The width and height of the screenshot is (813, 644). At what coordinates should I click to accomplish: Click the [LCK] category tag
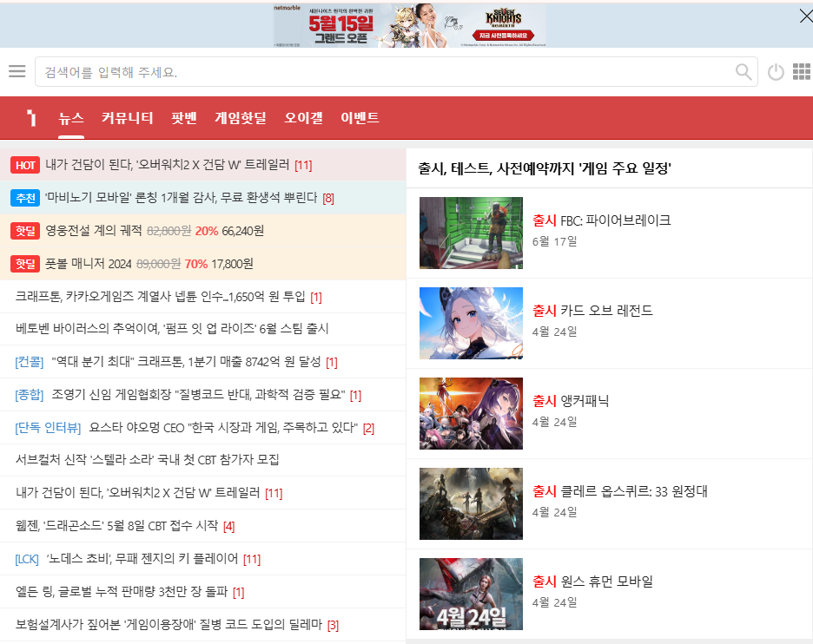coord(27,559)
